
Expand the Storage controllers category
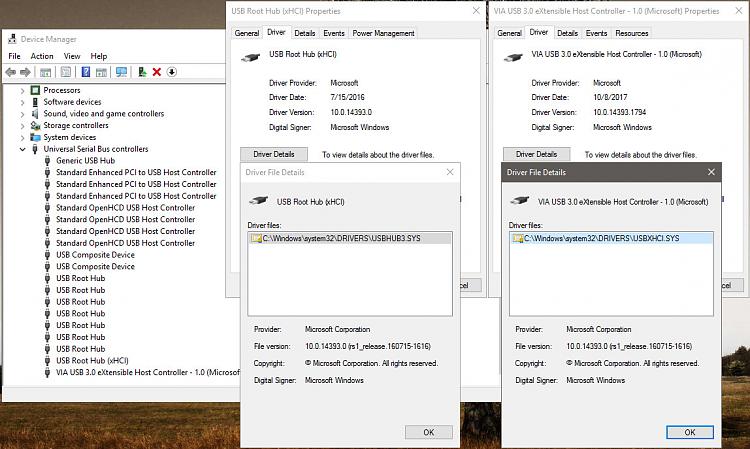tap(22, 126)
